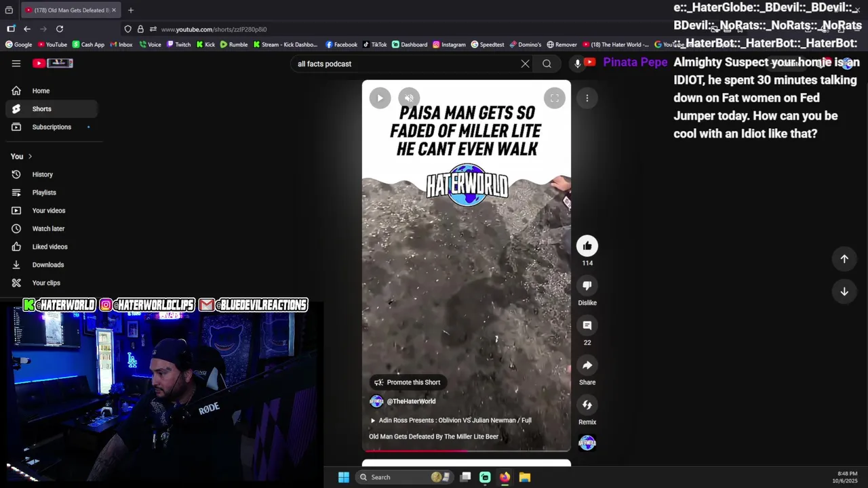
Task: Select Shorts in the sidebar
Action: click(x=52, y=108)
